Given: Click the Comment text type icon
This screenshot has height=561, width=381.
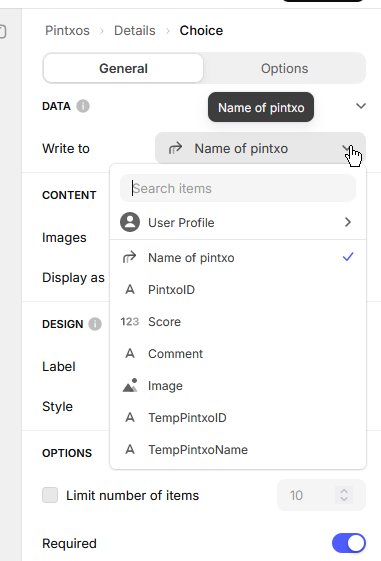Looking at the screenshot, I should pyautogui.click(x=130, y=353).
